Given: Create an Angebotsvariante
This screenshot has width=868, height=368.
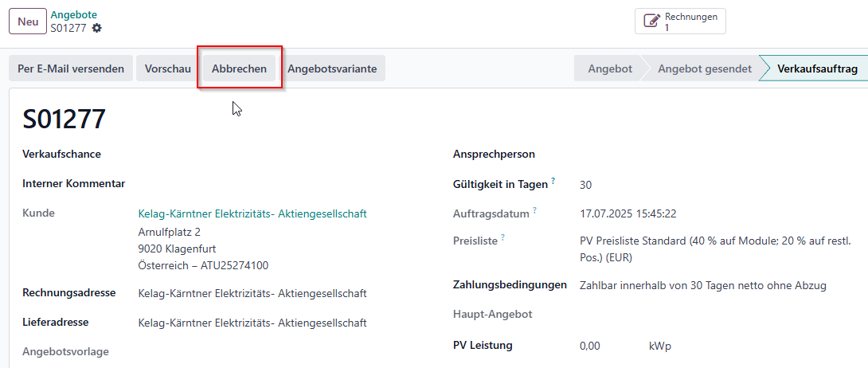Looking at the screenshot, I should click(332, 69).
